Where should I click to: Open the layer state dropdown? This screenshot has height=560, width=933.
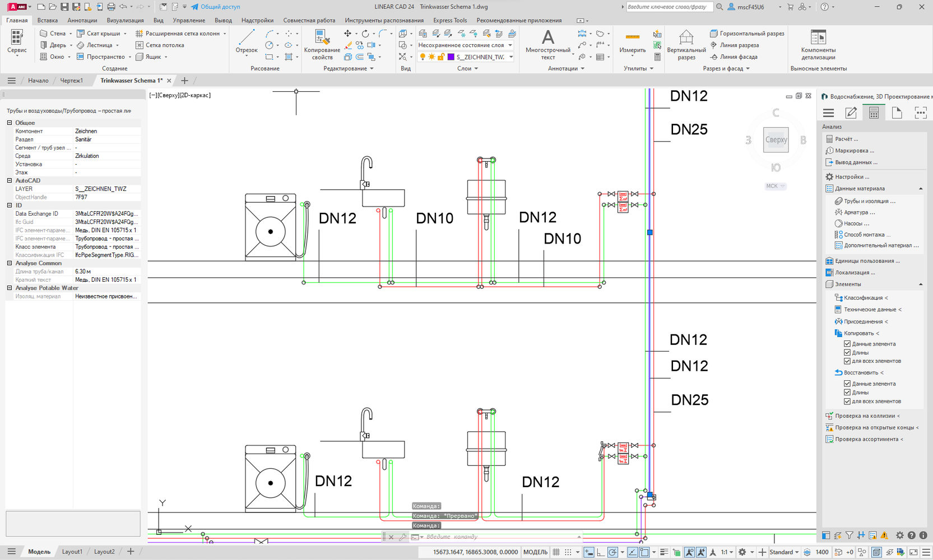[x=510, y=45]
